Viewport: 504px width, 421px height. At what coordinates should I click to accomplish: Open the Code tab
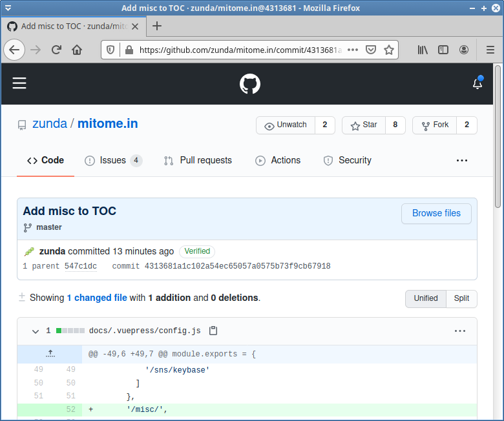pyautogui.click(x=45, y=160)
